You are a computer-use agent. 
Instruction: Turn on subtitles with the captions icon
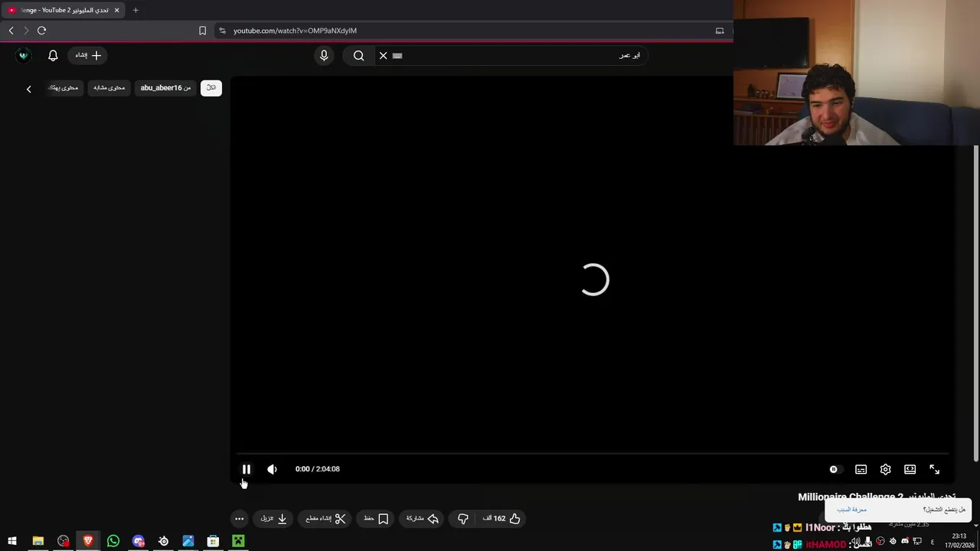[x=861, y=469]
